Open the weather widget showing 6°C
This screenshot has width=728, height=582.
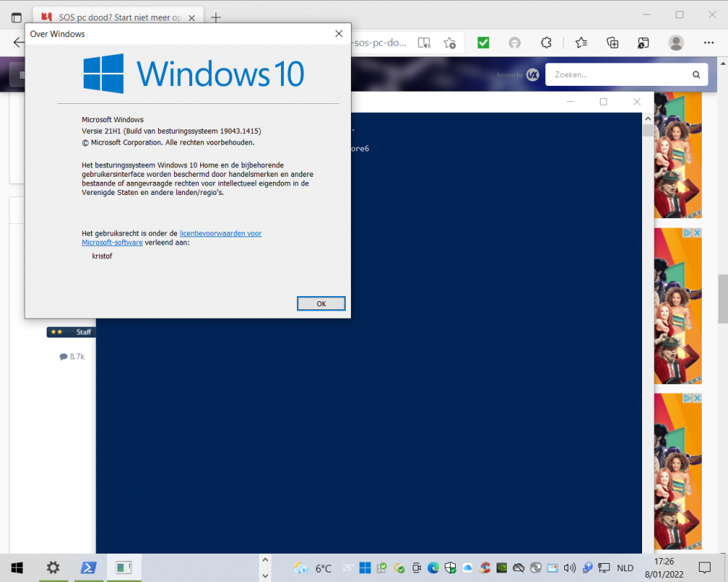[313, 568]
